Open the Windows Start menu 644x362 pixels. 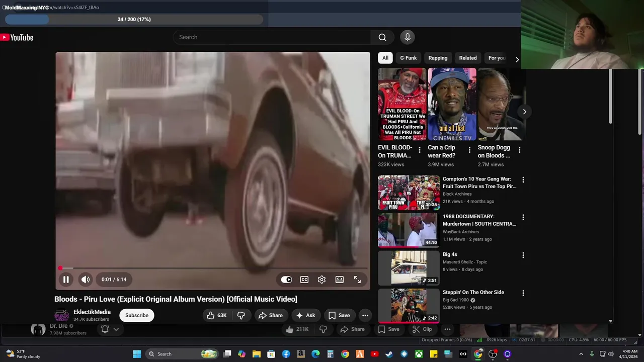137,354
